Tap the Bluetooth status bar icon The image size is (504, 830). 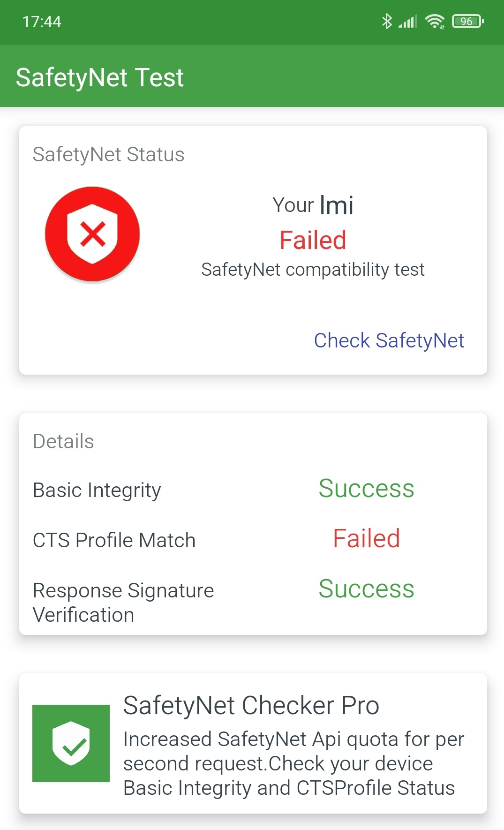pyautogui.click(x=387, y=21)
